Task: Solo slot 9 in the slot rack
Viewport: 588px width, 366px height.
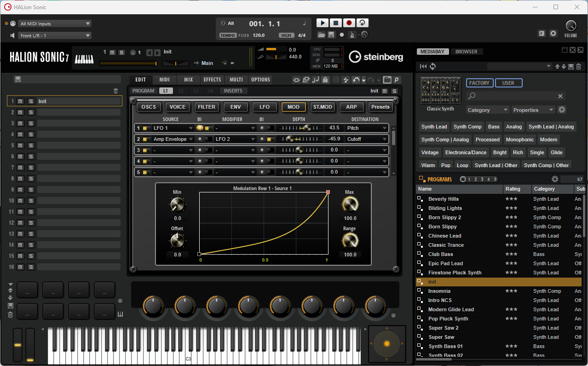Action: click(x=31, y=190)
